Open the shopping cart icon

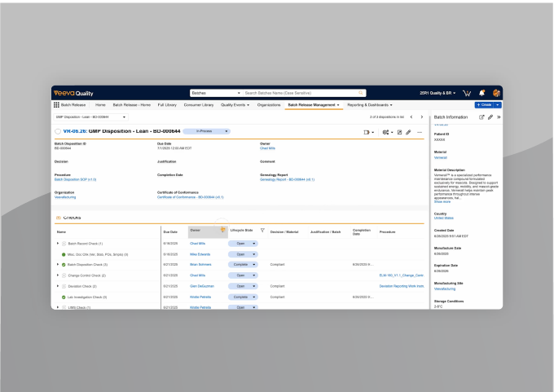467,93
